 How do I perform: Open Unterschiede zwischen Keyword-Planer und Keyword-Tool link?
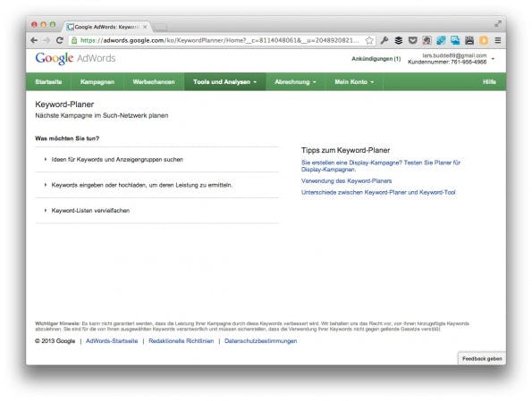[378, 192]
